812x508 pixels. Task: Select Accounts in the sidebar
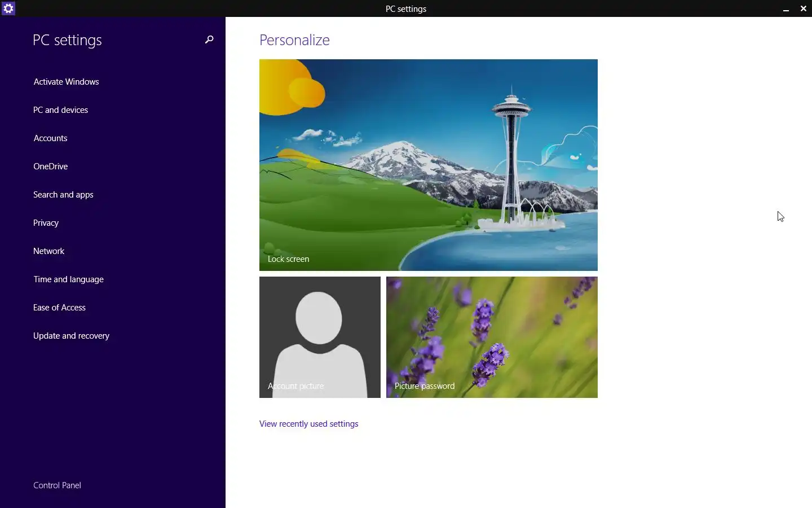click(x=50, y=138)
